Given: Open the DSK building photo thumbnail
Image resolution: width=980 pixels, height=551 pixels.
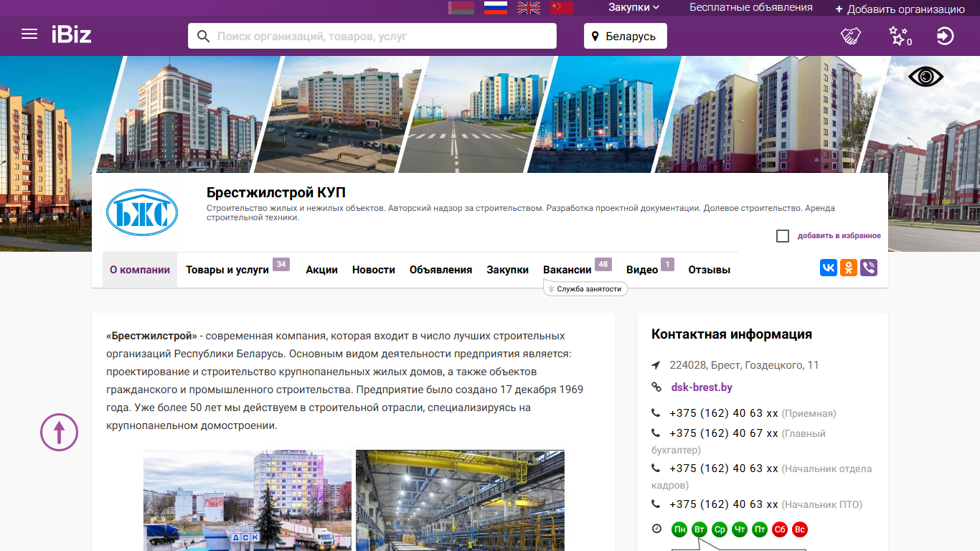Looking at the screenshot, I should [x=248, y=500].
